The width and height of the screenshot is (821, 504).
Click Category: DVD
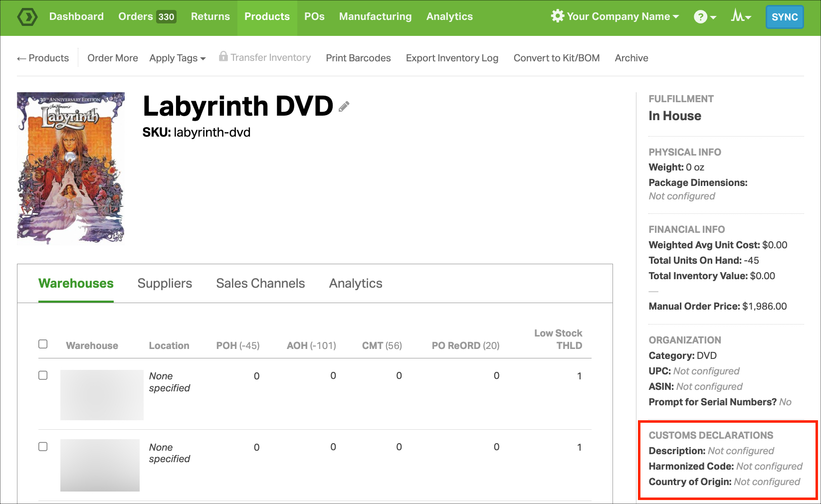[682, 355]
